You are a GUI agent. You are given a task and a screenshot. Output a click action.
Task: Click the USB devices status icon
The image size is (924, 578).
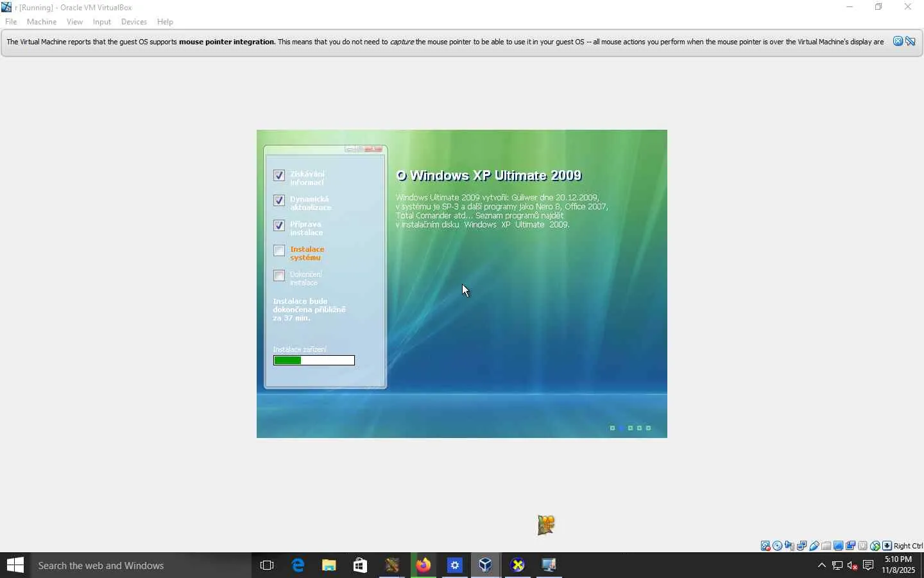coord(814,546)
